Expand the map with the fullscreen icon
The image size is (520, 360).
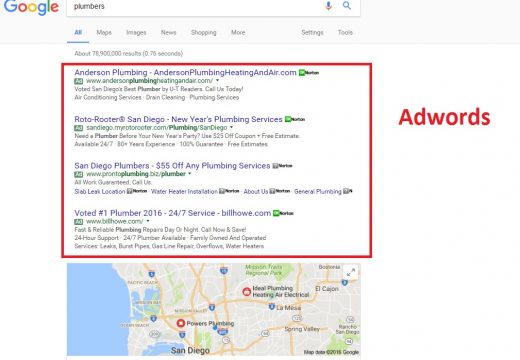(x=351, y=273)
